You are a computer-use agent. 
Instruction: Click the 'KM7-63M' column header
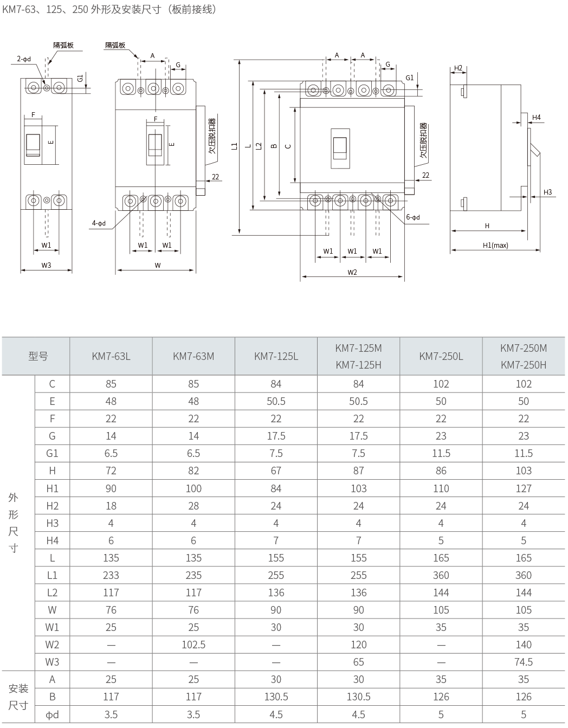tap(193, 356)
